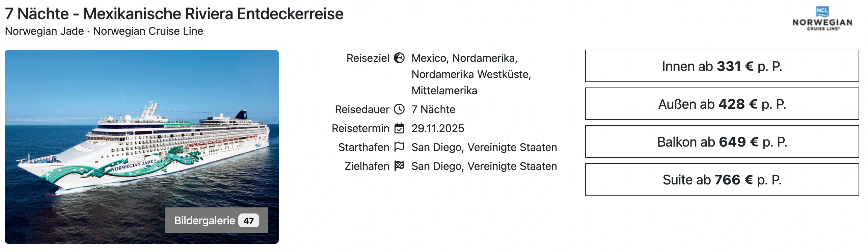Screen dimensions: 868x252
Task: Click the Norwegian Cruise Line logo
Action: click(822, 19)
